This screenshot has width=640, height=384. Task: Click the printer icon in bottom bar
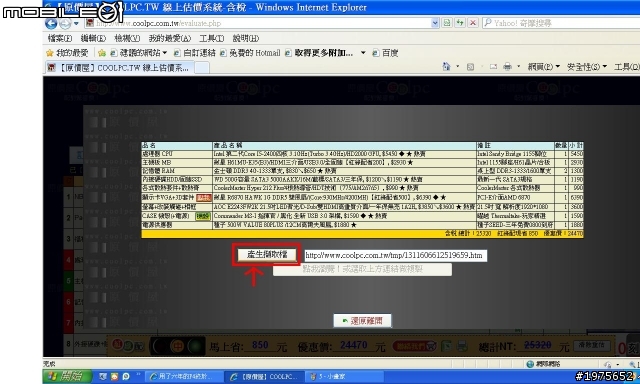[462, 346]
